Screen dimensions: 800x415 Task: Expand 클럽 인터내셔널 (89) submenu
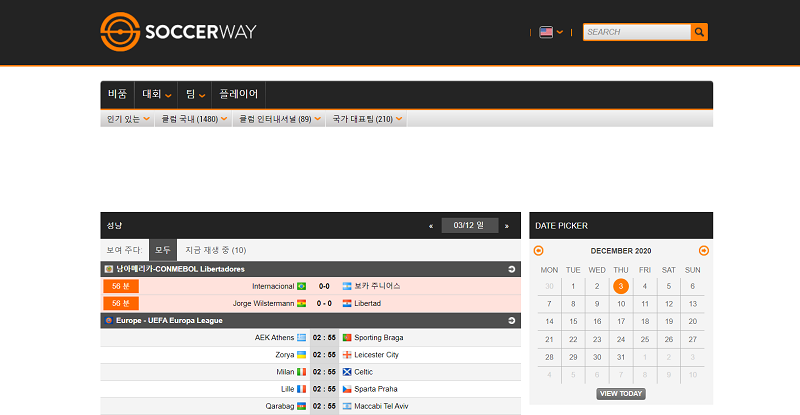(x=280, y=119)
